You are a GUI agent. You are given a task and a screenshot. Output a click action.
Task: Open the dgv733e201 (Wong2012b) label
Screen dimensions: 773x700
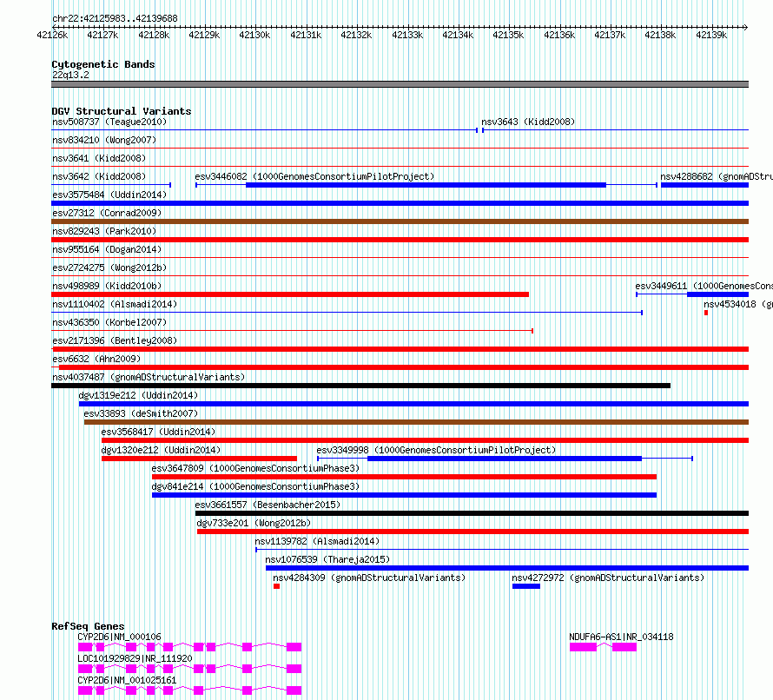tap(254, 523)
